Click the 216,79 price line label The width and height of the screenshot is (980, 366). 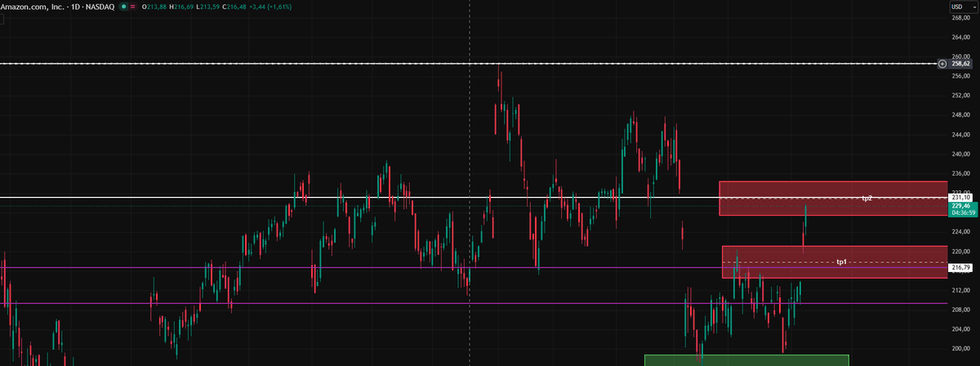[x=960, y=267]
